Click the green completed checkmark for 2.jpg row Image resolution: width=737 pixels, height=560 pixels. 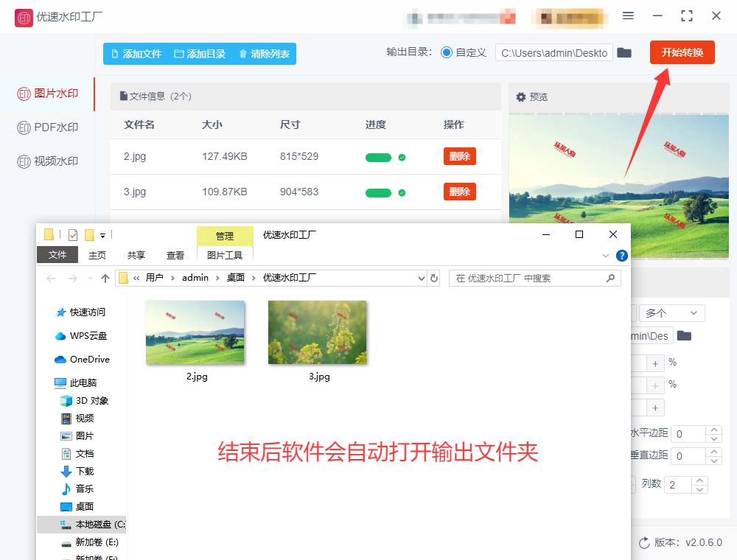click(x=402, y=158)
